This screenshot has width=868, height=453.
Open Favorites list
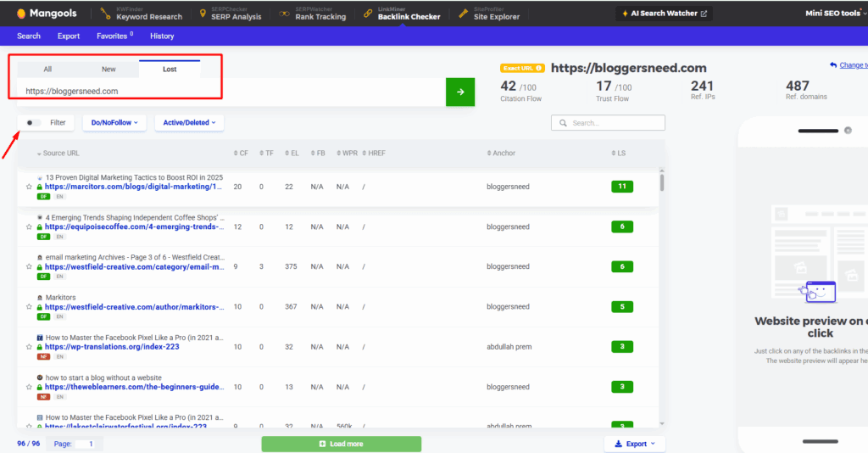pyautogui.click(x=114, y=36)
